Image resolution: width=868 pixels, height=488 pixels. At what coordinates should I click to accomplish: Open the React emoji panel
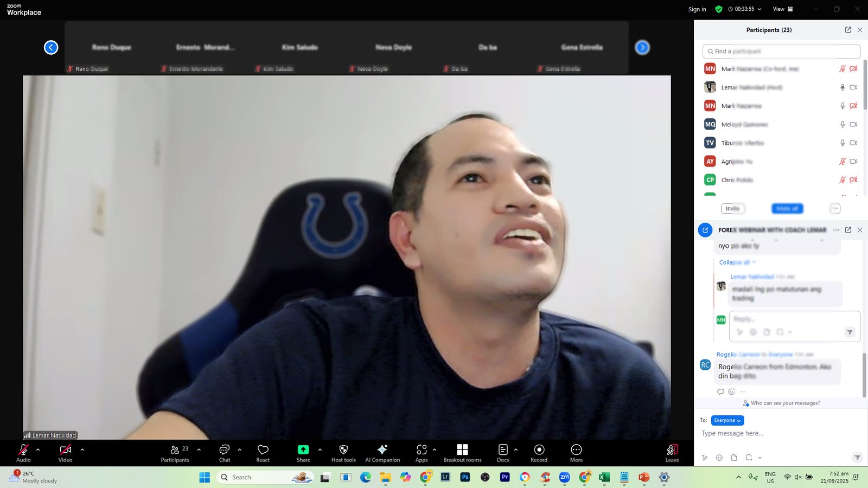[263, 453]
